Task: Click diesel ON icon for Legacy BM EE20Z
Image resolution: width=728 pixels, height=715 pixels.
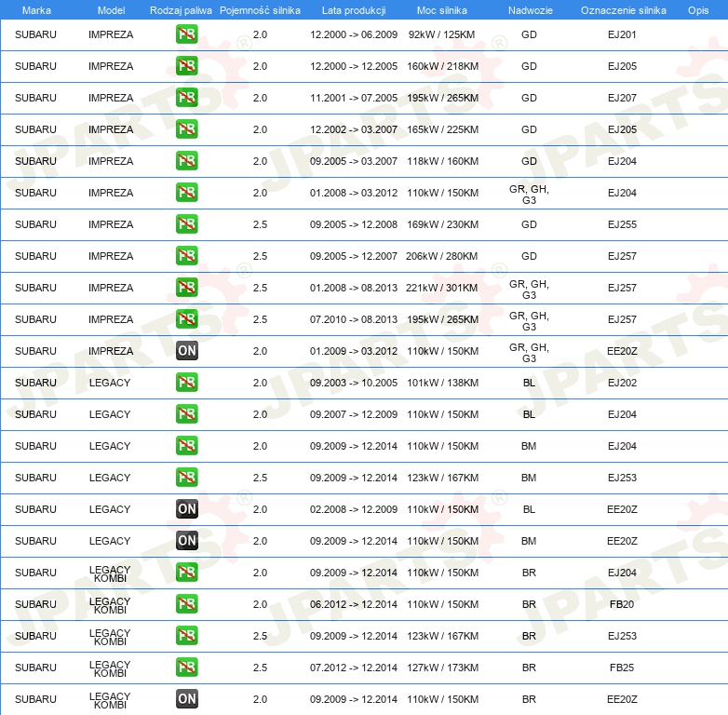Action: tap(186, 540)
